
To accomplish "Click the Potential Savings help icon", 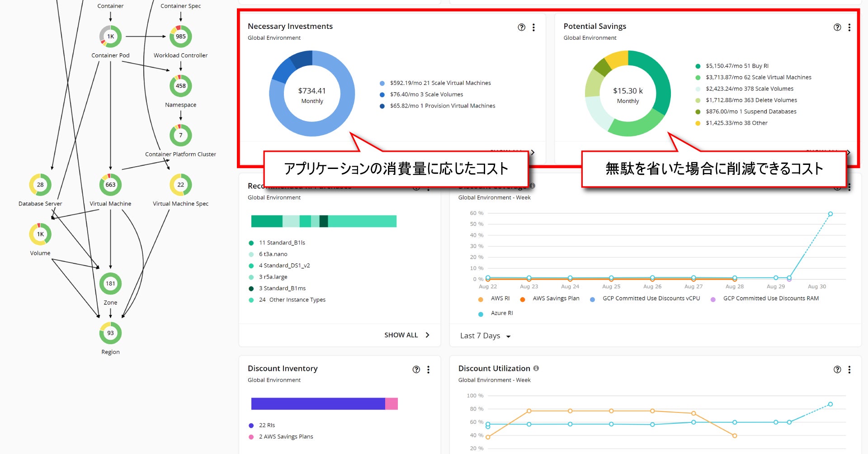I will [837, 27].
